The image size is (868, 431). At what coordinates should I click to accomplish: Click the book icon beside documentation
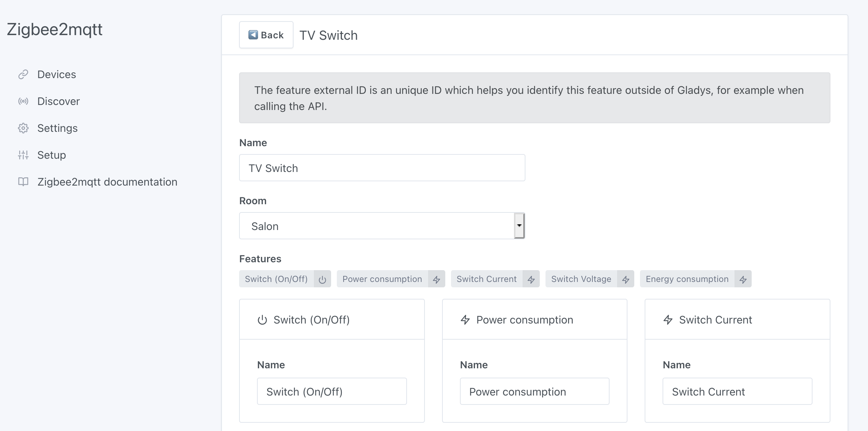(x=23, y=182)
